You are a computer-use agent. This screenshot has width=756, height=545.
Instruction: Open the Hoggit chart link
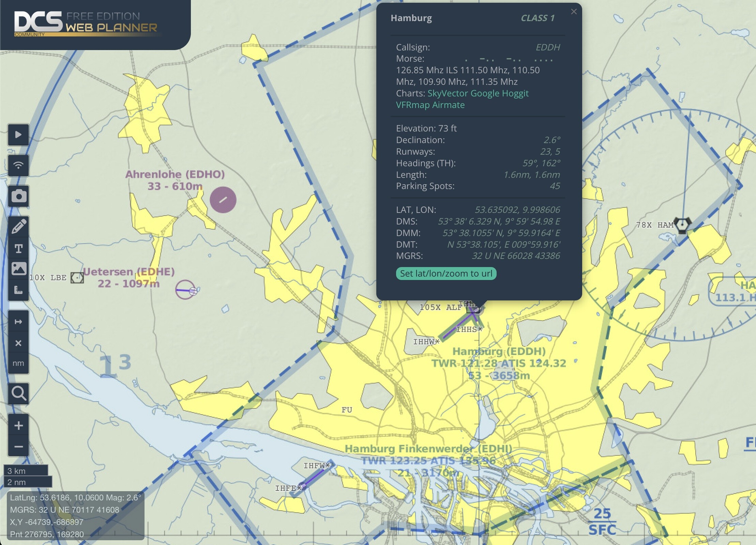click(515, 93)
